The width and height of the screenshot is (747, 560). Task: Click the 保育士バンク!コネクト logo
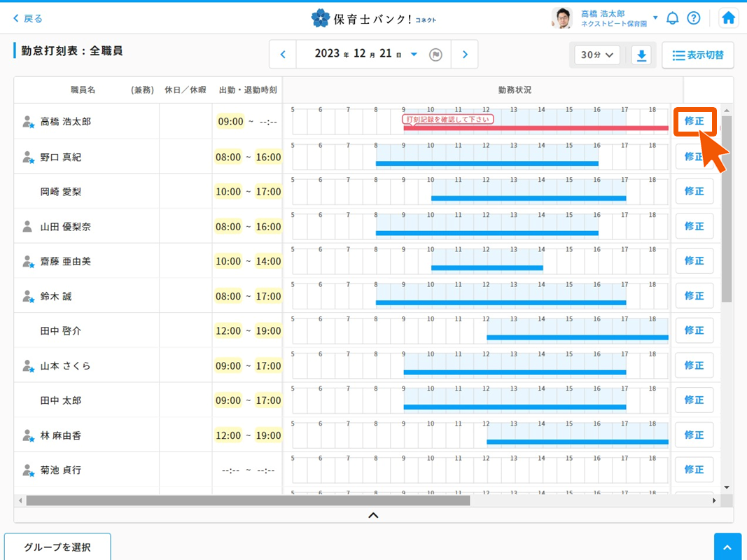375,17
